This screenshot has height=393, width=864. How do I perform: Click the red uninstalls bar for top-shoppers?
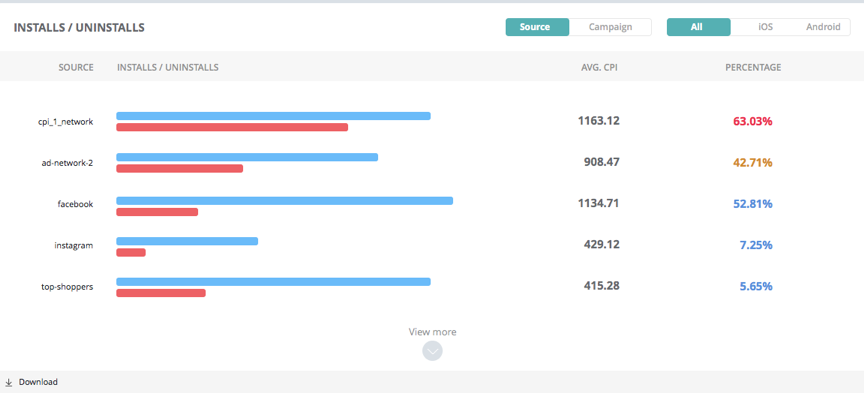(161, 293)
